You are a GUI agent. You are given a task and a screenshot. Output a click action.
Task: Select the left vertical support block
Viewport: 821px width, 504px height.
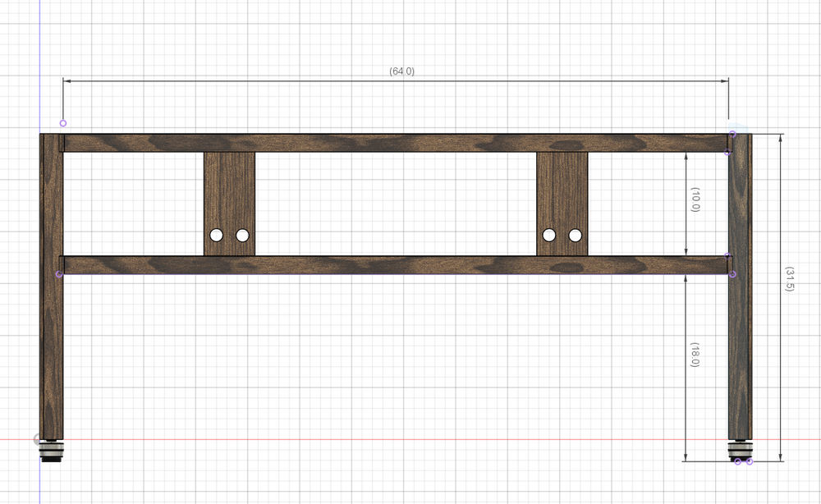[x=229, y=189]
